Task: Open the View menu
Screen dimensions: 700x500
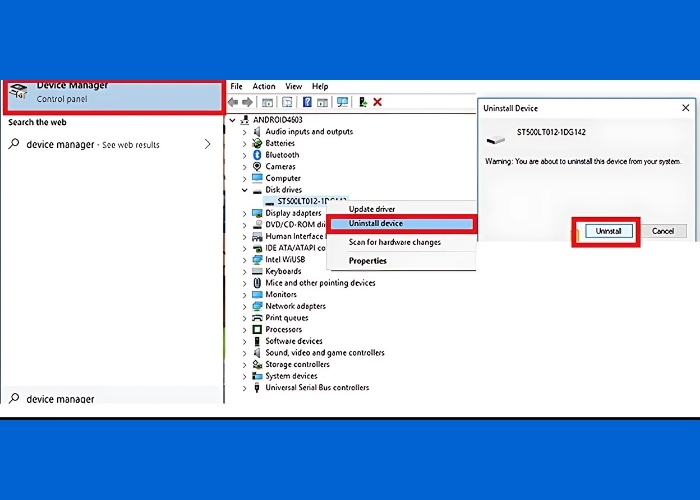Action: click(x=293, y=87)
